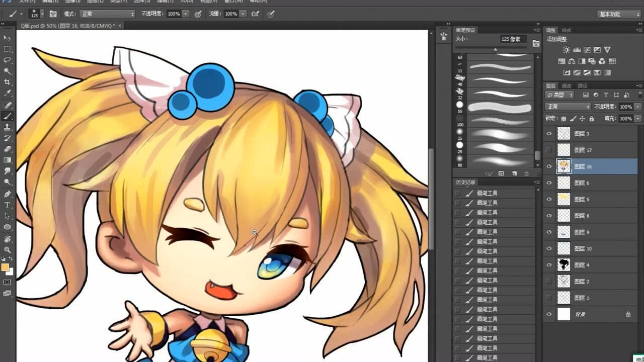This screenshot has width=644, height=362.
Task: Select the Horizontal Type tool
Action: click(x=8, y=205)
